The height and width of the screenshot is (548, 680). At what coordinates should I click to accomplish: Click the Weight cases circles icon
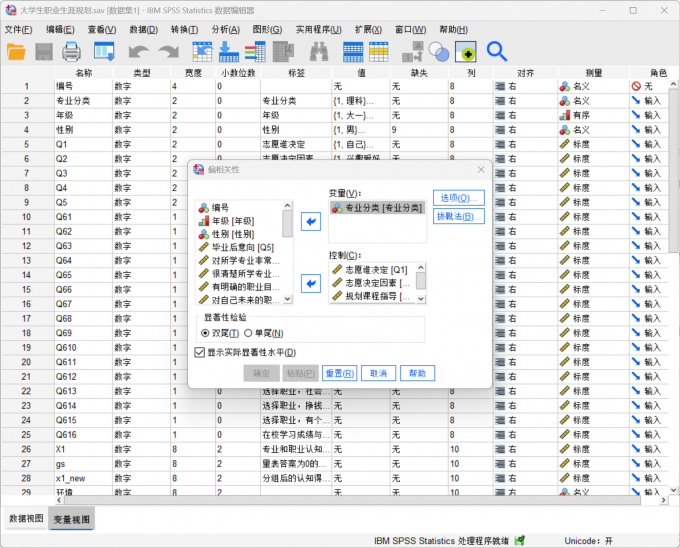click(x=439, y=52)
